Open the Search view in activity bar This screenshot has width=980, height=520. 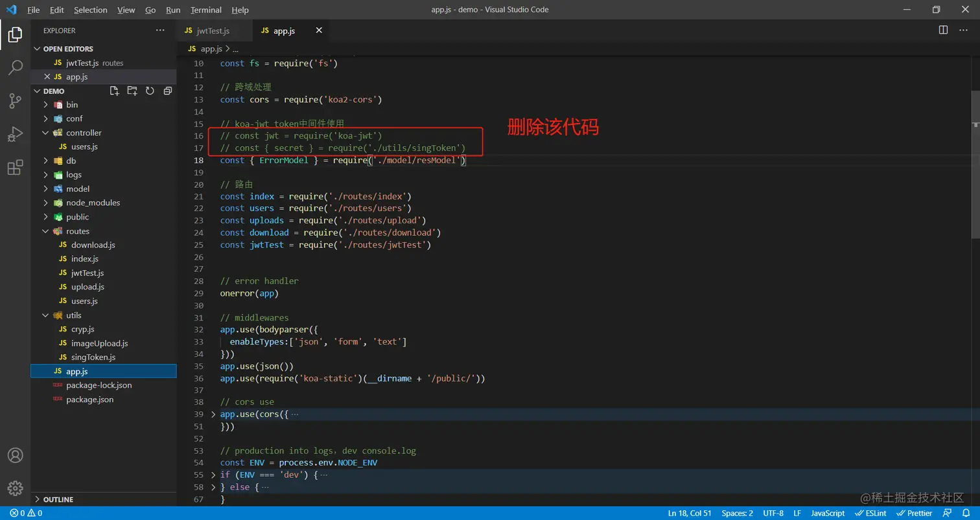point(16,67)
